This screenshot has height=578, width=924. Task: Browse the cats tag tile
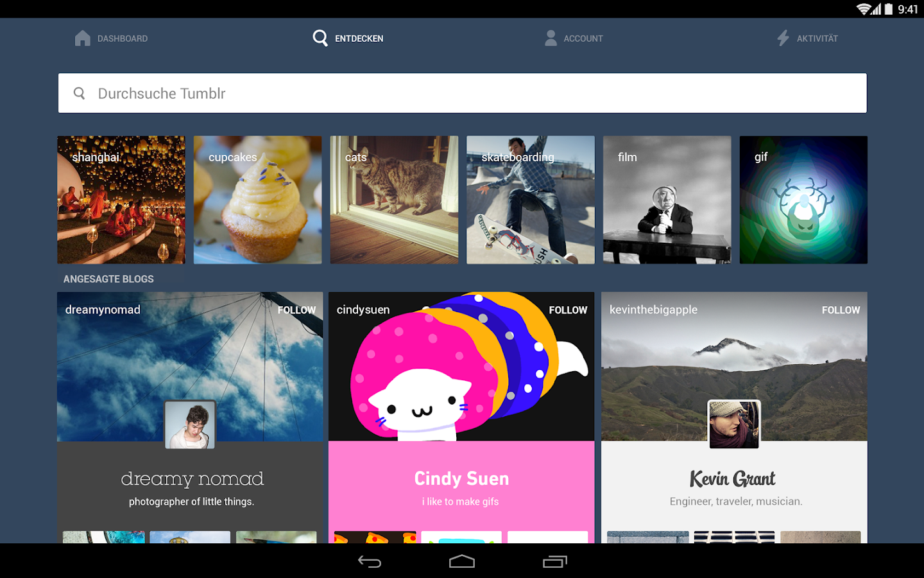pyautogui.click(x=394, y=199)
